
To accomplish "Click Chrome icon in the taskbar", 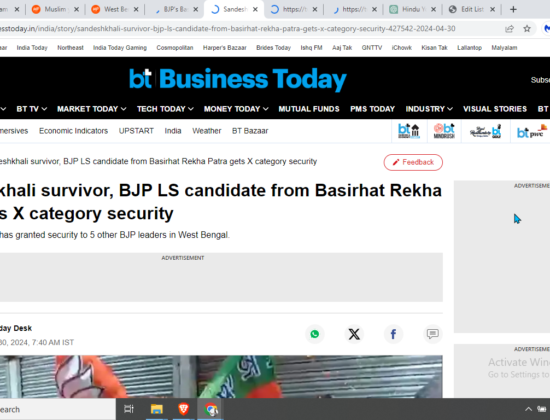I will point(211,409).
